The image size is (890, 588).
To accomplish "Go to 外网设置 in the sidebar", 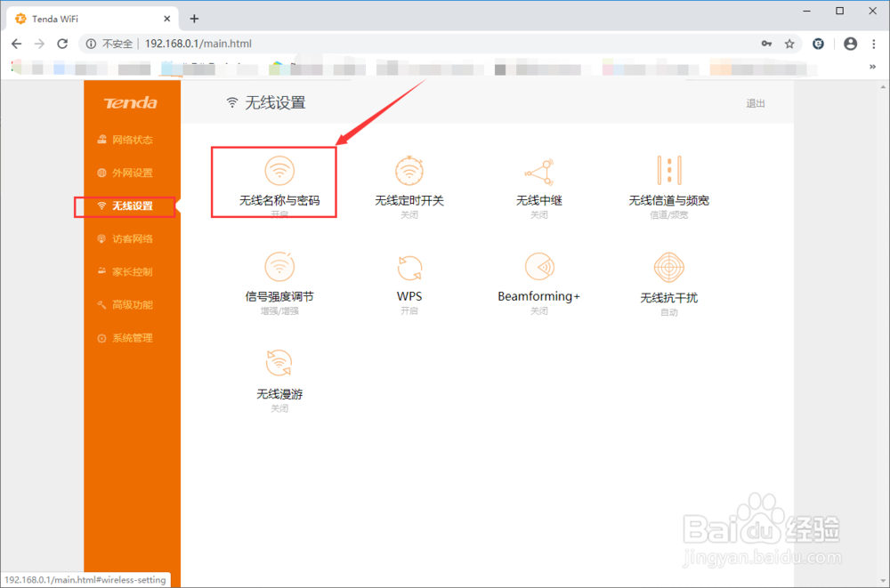I will pyautogui.click(x=125, y=173).
